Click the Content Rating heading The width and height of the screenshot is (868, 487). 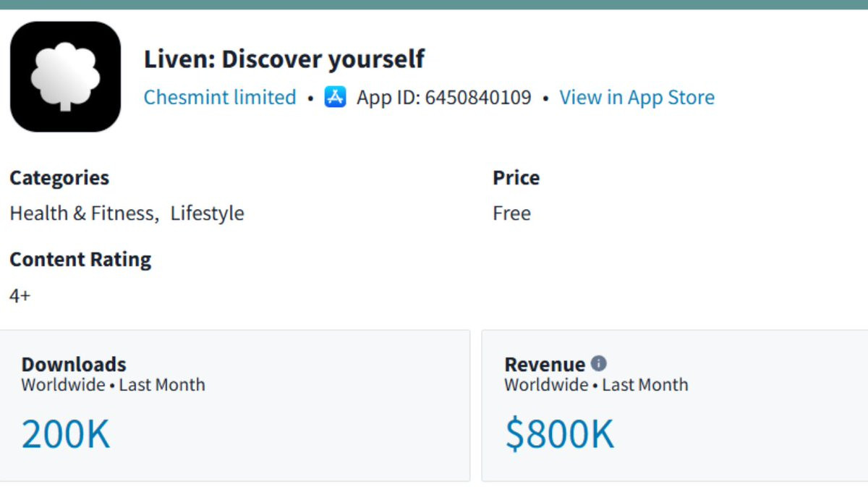[80, 259]
